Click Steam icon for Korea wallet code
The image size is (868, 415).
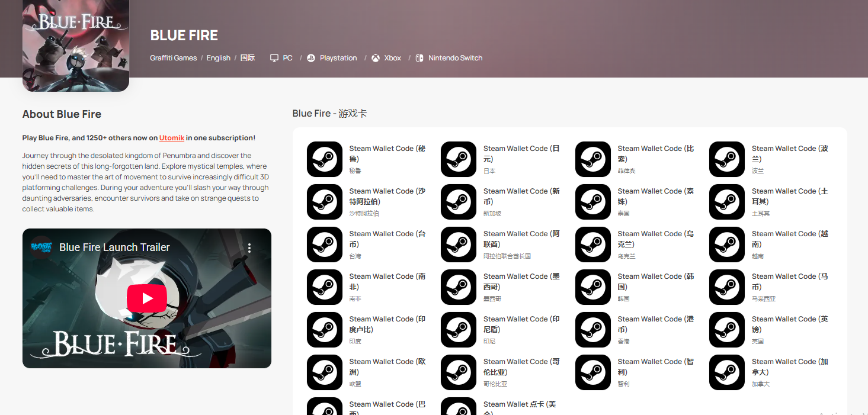tap(593, 287)
